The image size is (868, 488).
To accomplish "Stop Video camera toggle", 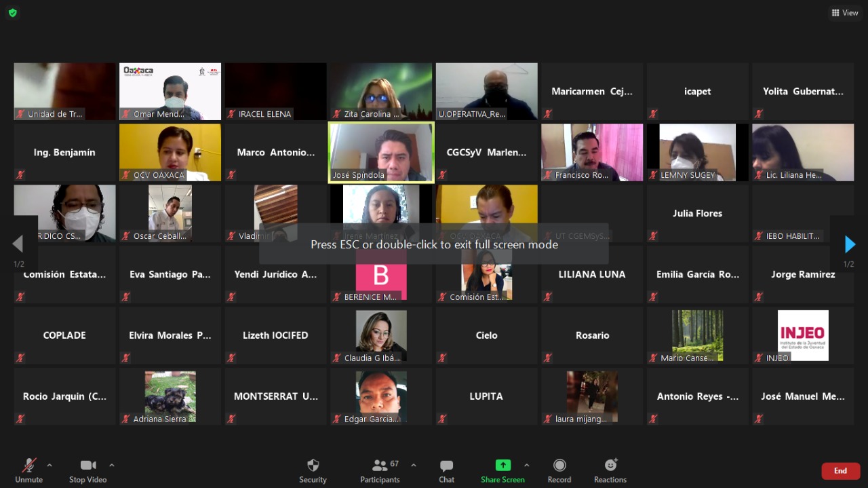I will coord(87,470).
